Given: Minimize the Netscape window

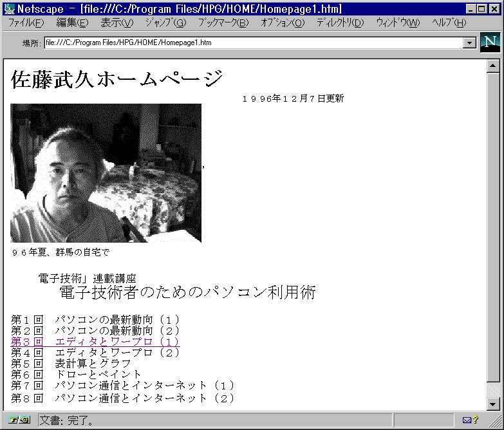Looking at the screenshot, I should (472, 8).
